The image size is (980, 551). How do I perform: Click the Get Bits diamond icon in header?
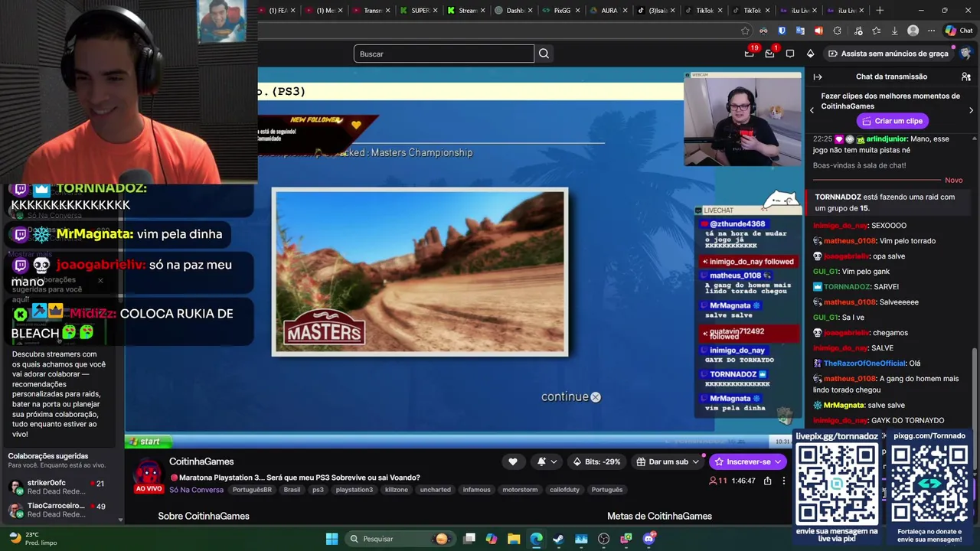point(811,54)
